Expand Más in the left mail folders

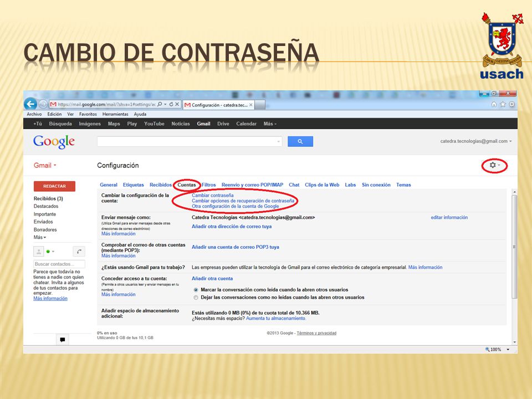[x=40, y=237]
